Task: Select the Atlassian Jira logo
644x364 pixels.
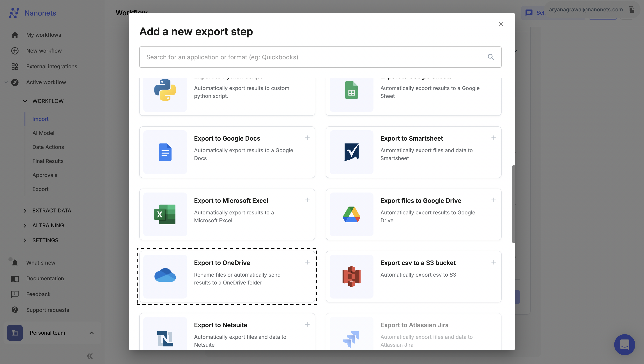Action: point(351,339)
